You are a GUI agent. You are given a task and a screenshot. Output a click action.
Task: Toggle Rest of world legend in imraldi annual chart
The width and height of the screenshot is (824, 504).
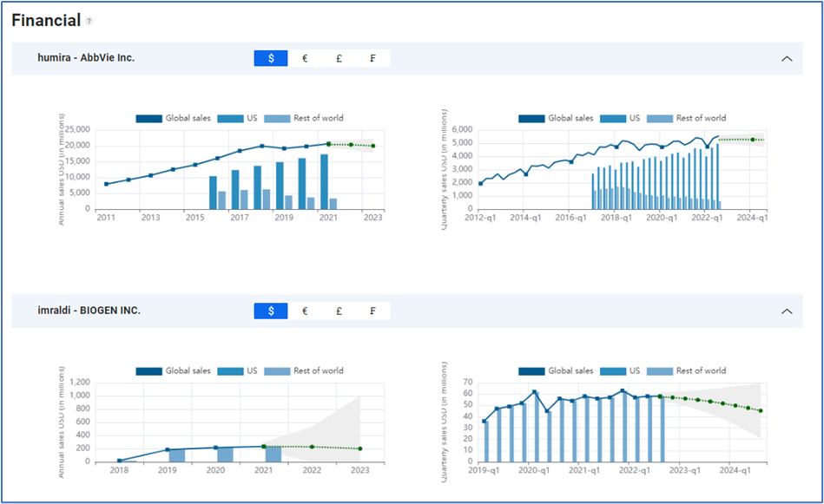pos(304,370)
